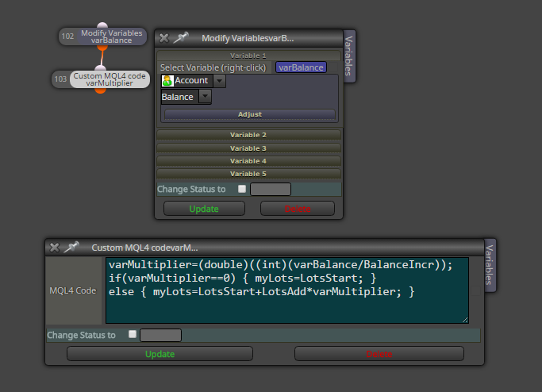Click the Modify VariablesvarB... panel title
Screen dimensions: 542x392
(x=248, y=38)
